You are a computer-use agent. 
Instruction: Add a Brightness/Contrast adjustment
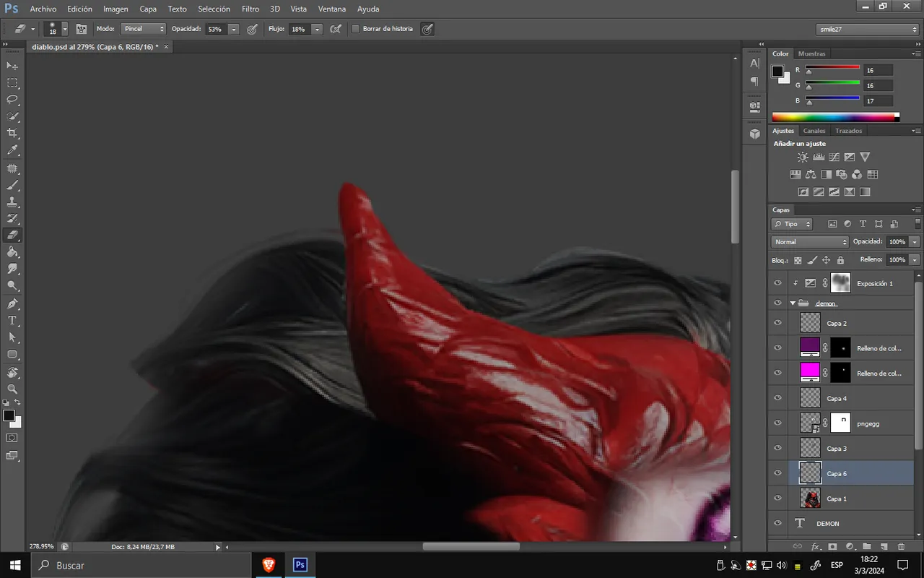pyautogui.click(x=803, y=157)
